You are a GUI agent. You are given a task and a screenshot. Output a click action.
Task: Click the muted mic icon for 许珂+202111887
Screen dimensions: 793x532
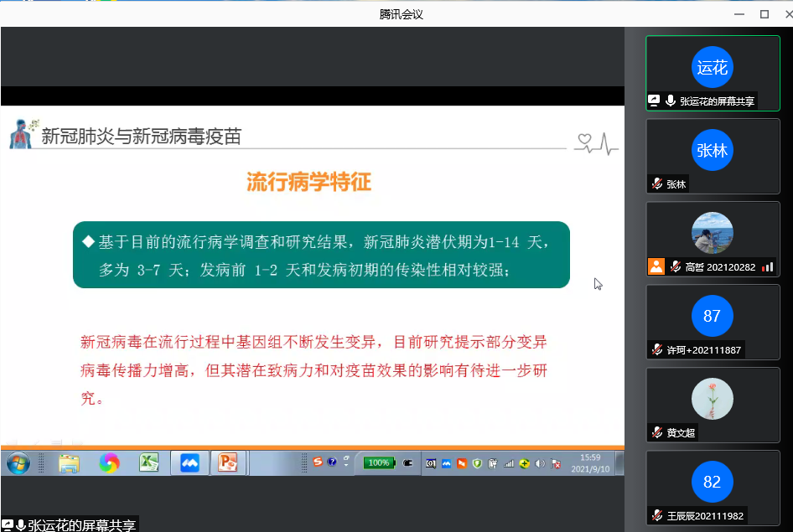coord(657,350)
